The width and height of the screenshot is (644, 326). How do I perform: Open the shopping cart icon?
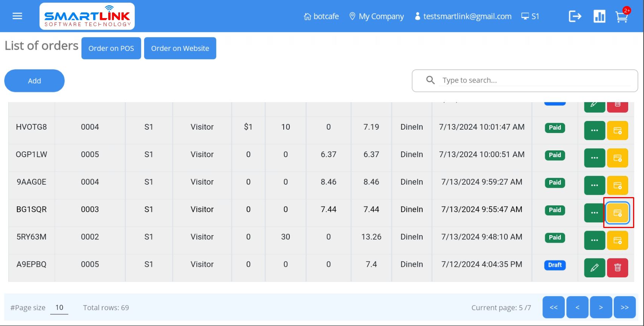(621, 17)
